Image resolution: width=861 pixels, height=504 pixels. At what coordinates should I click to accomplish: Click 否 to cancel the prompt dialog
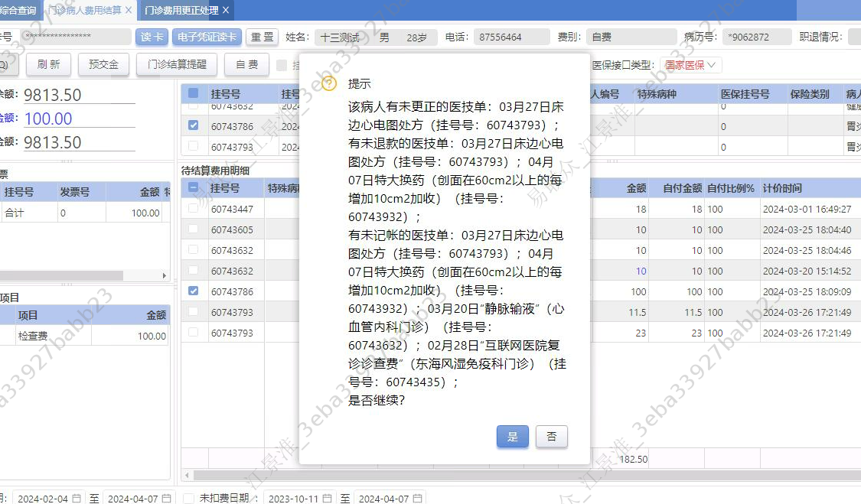click(x=551, y=437)
